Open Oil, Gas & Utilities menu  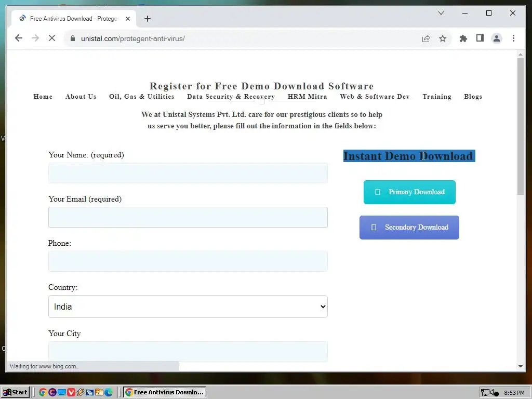141,96
